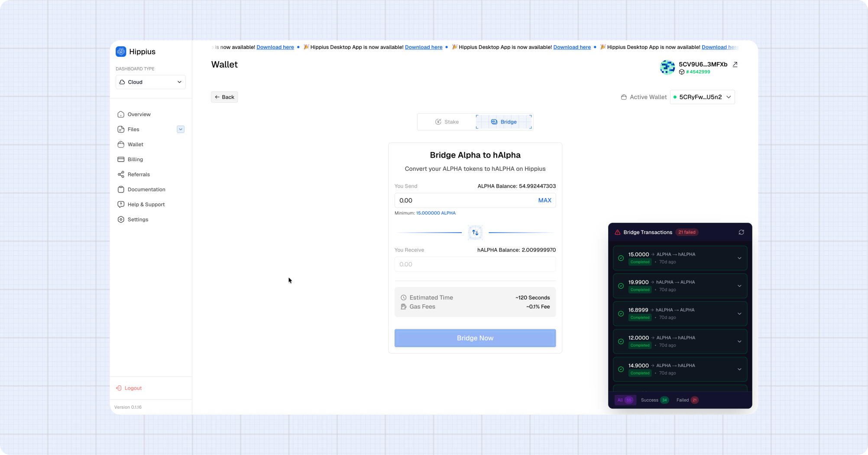868x455 pixels.
Task: Click the Estimated Time clock icon
Action: point(403,298)
